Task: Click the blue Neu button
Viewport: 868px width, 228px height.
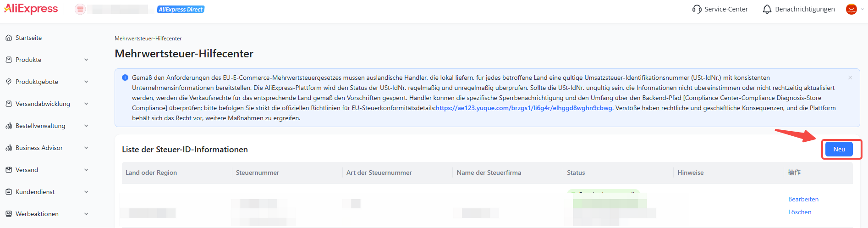Action: (839, 149)
